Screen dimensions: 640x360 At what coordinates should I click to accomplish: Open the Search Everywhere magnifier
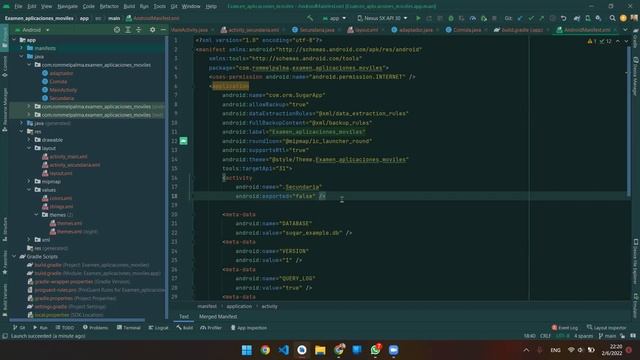pyautogui.click(x=612, y=18)
